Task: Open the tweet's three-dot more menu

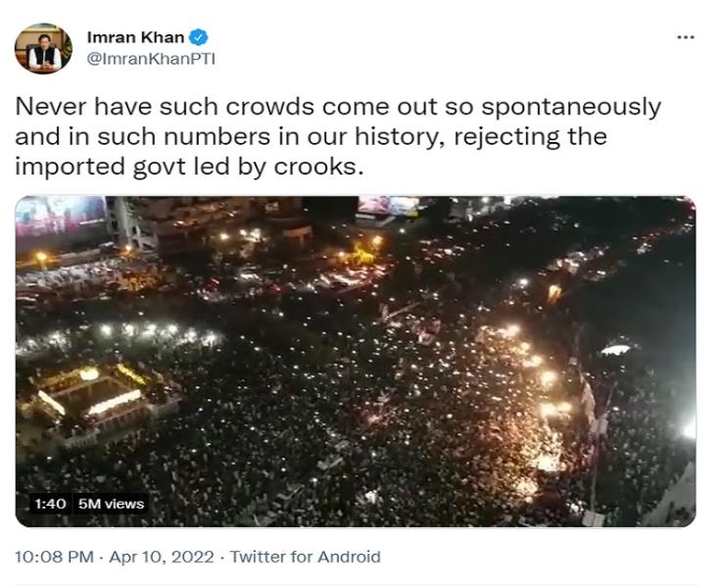Action: [686, 37]
